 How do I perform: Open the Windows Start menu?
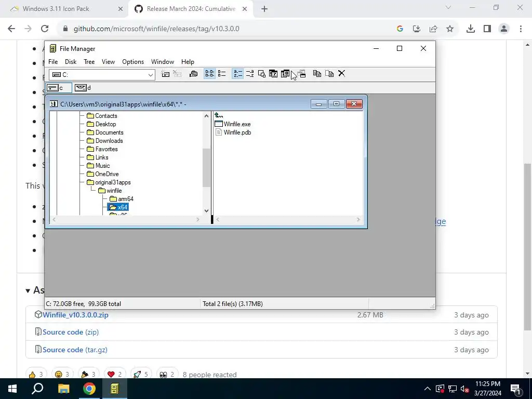click(x=12, y=389)
